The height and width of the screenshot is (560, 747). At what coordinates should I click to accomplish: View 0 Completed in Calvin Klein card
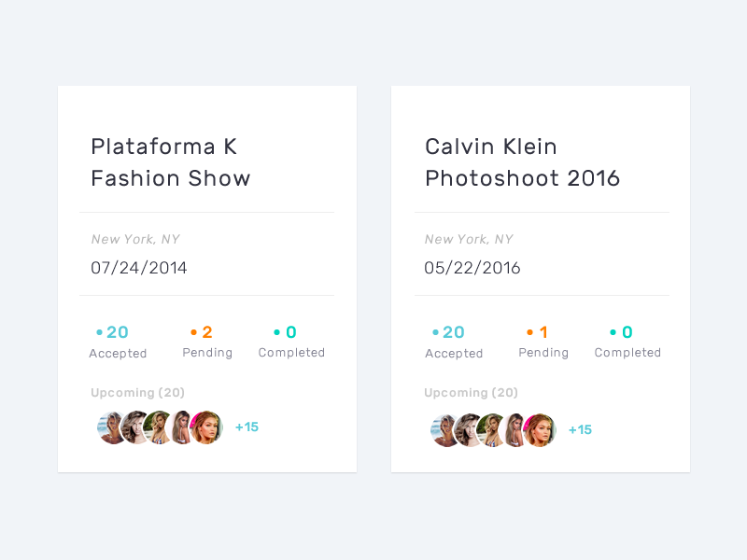627,342
